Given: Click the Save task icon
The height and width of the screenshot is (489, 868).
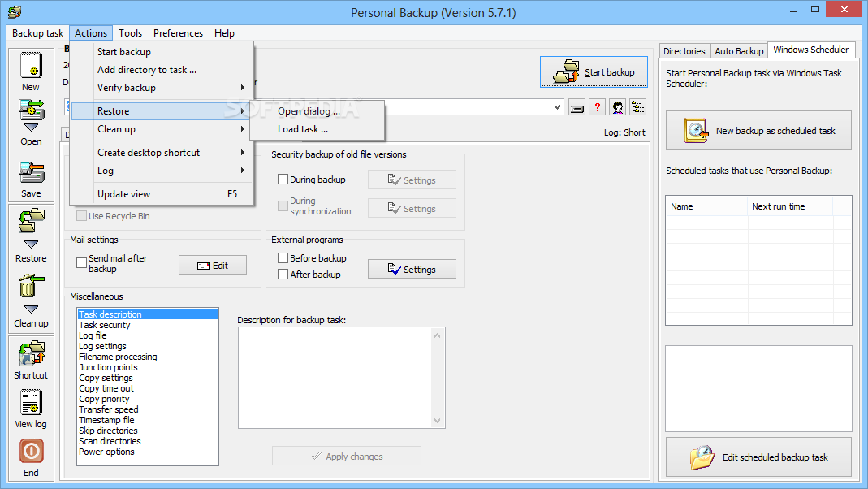Looking at the screenshot, I should tap(31, 172).
